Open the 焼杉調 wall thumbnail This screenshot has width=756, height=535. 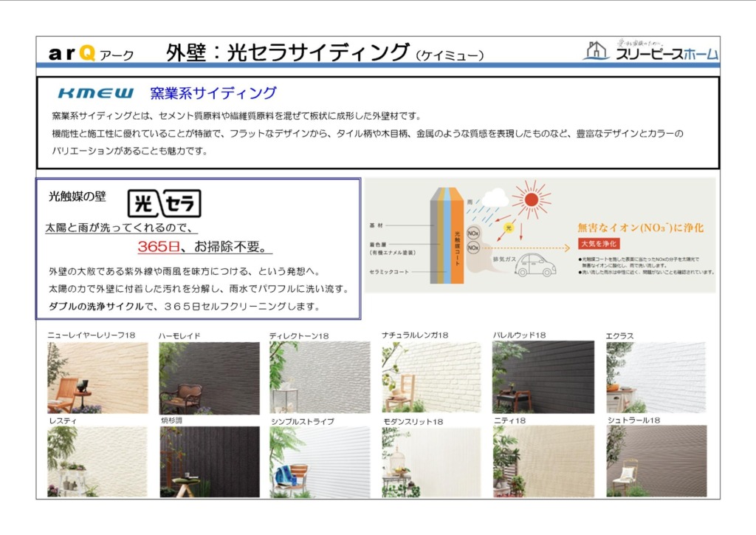coord(210,462)
